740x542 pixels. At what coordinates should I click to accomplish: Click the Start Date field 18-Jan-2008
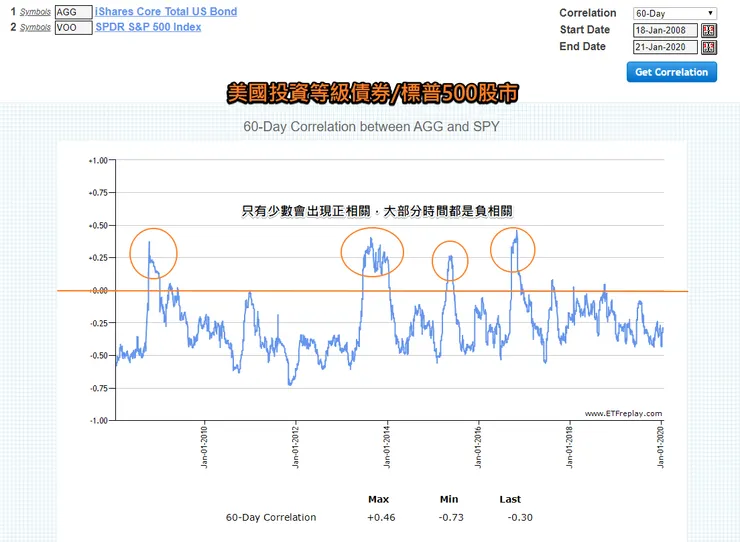tap(665, 30)
